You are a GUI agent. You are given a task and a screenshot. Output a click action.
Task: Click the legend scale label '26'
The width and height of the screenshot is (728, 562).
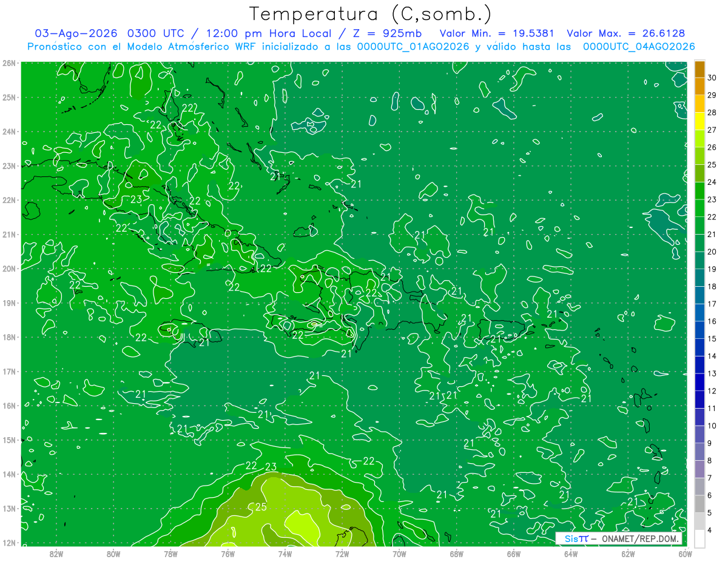pyautogui.click(x=712, y=147)
